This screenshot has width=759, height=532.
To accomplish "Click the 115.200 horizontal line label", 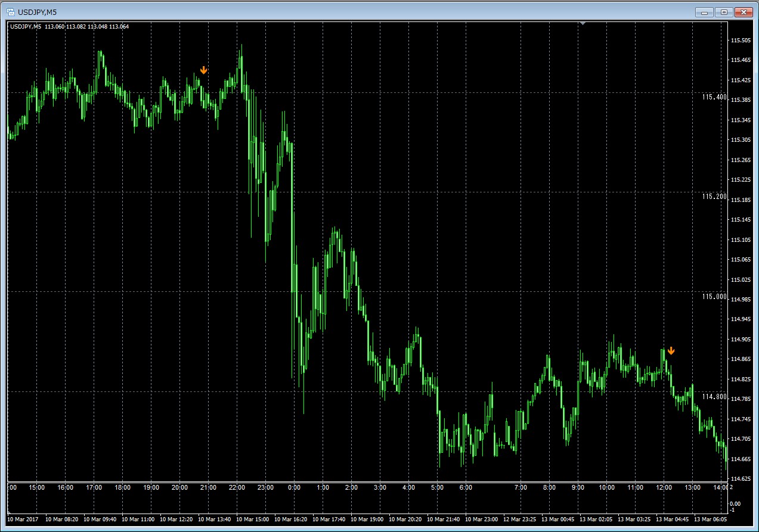I will pos(714,196).
